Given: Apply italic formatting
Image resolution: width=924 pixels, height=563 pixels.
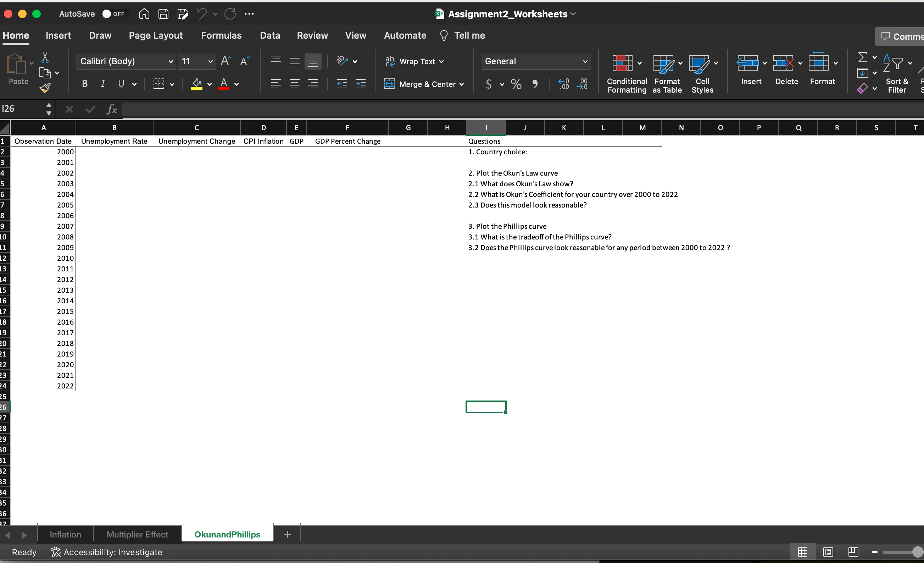Looking at the screenshot, I should [103, 84].
